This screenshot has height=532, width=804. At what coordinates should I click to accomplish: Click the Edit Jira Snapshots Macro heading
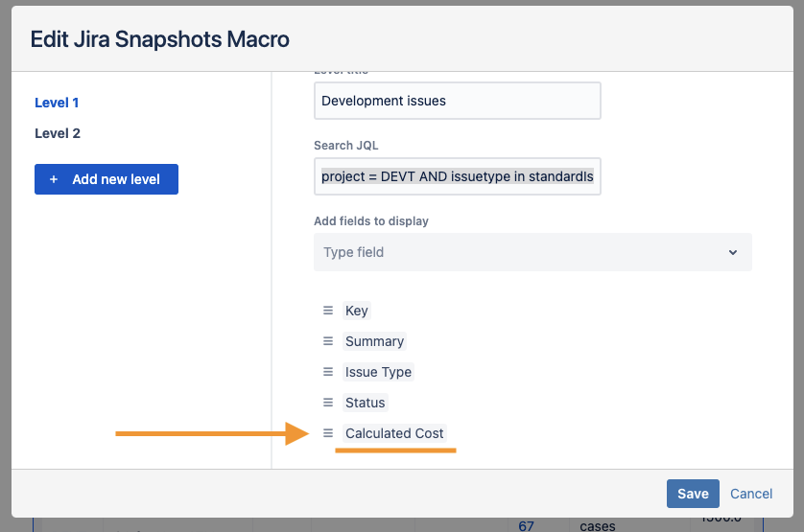pos(160,39)
